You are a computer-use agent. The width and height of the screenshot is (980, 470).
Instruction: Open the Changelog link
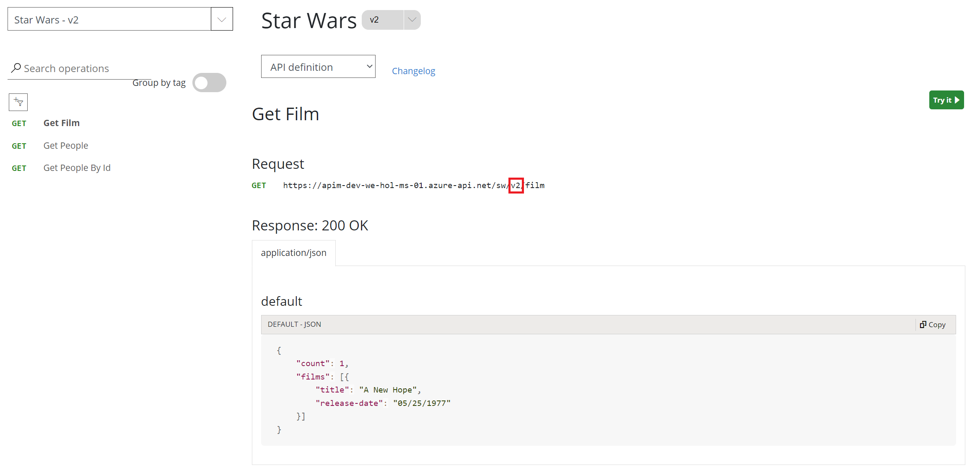click(413, 71)
